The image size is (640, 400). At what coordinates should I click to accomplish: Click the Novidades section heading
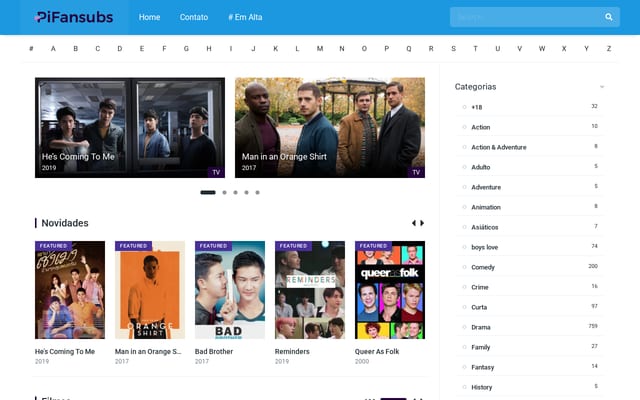coord(65,223)
